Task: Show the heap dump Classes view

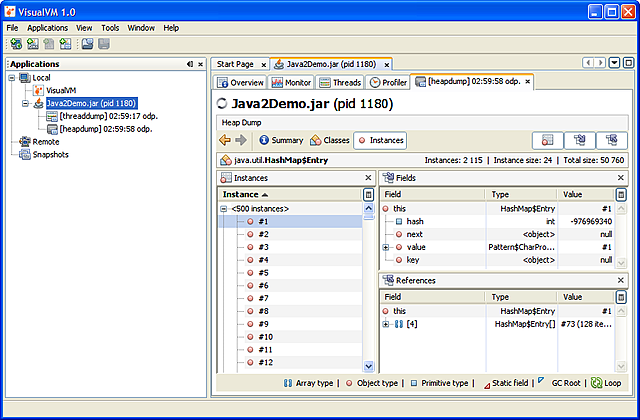Action: (330, 140)
